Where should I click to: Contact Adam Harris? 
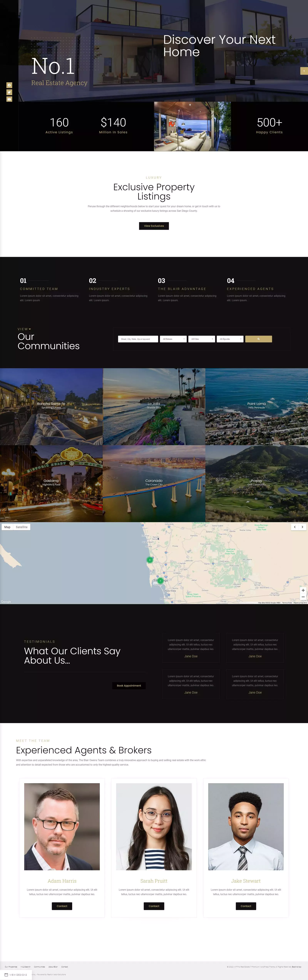(x=62, y=906)
